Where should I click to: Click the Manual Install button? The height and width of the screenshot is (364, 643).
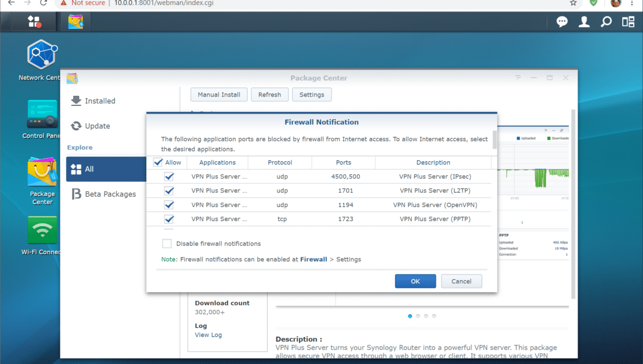(219, 94)
